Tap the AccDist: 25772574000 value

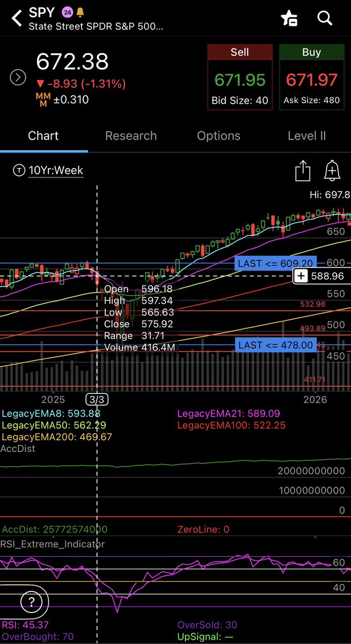54,529
